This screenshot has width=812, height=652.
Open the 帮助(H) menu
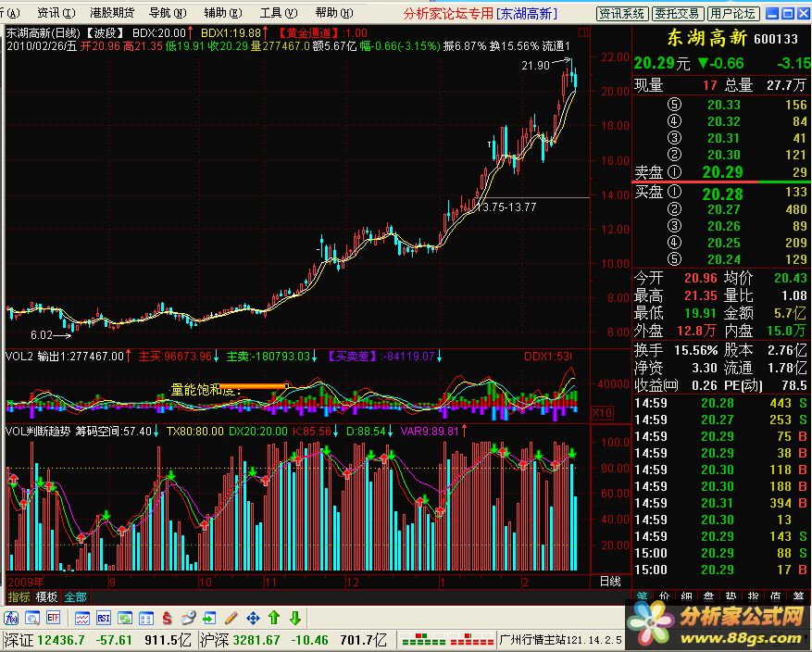coord(334,12)
